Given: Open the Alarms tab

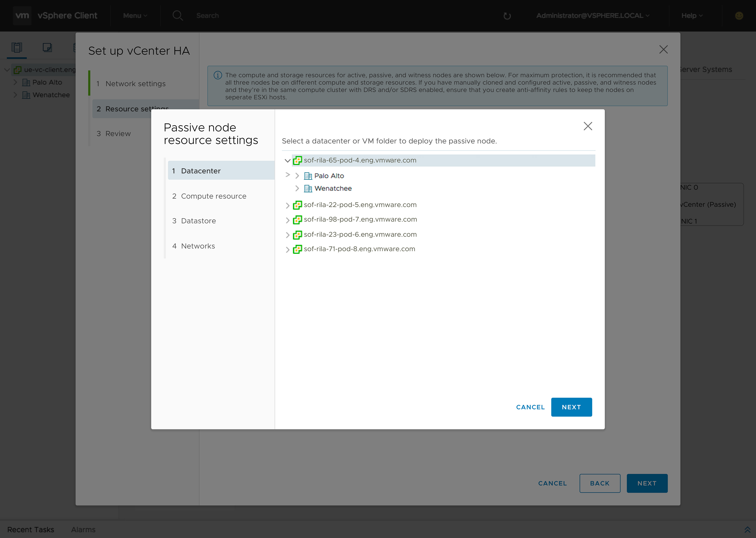Looking at the screenshot, I should (x=83, y=530).
